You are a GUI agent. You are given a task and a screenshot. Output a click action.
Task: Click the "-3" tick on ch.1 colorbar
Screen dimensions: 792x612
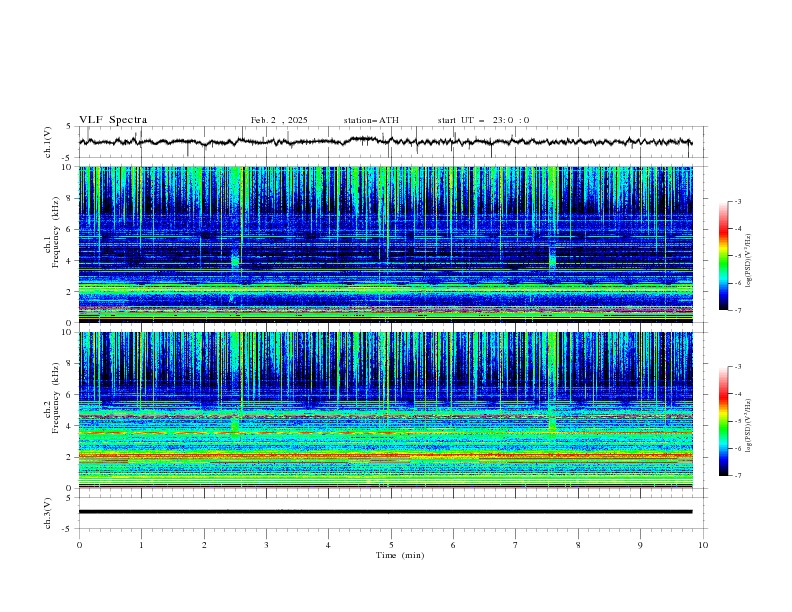pos(738,201)
